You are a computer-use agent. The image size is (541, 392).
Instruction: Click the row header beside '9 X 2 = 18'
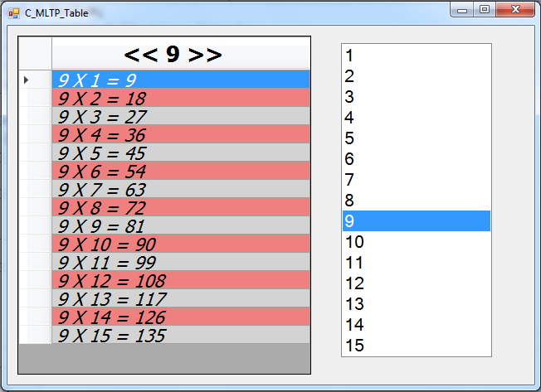pos(35,98)
